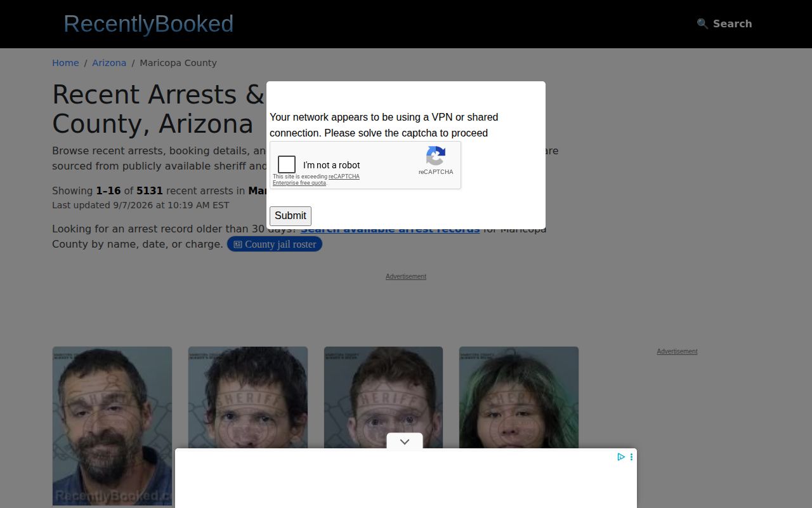Open the reCAPTCHA Enterprise free quota link

point(316,180)
